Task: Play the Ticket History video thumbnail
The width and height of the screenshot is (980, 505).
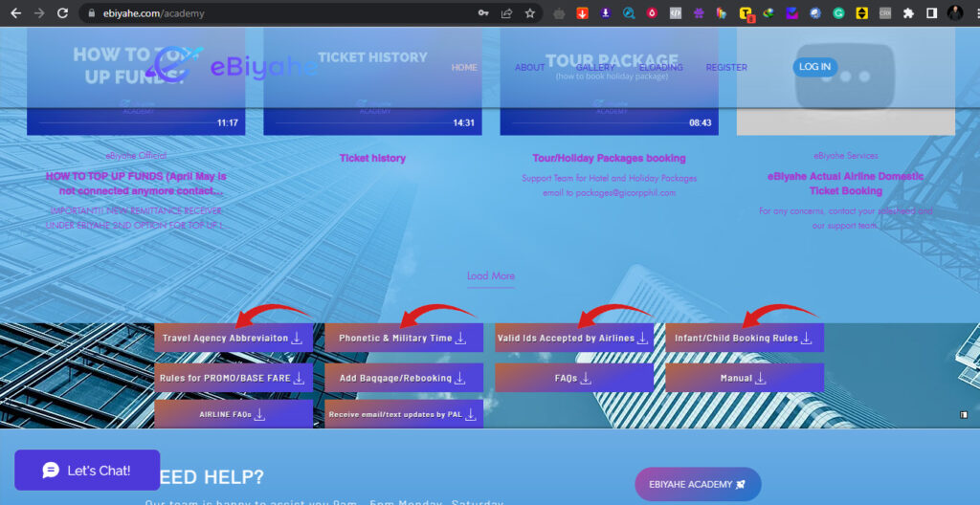Action: coord(372,81)
